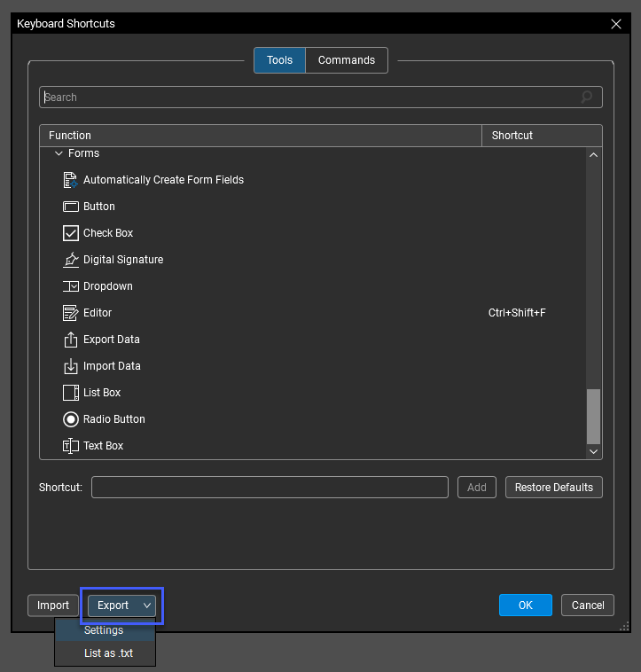This screenshot has width=641, height=672.
Task: Open the Export dropdown arrow
Action: pyautogui.click(x=147, y=606)
